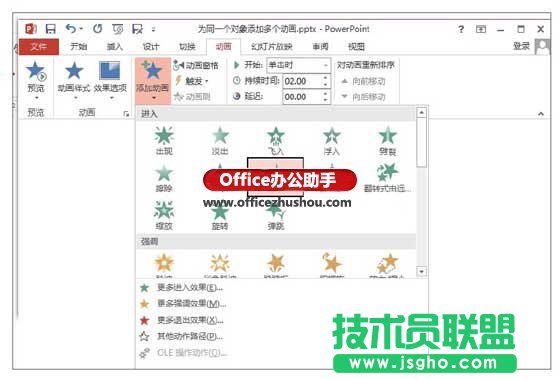Switch to the 幻灯片放映 Slide Show tab
Image resolution: width=560 pixels, height=379 pixels.
pos(271,46)
